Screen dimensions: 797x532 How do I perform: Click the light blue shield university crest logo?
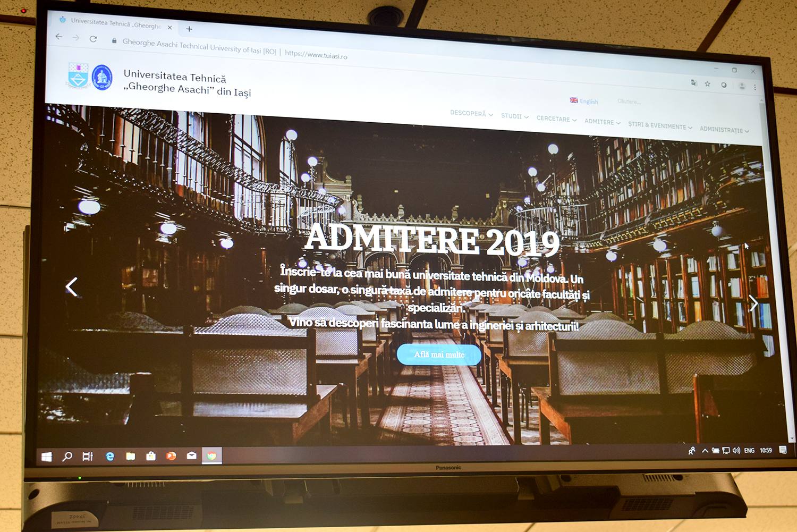tap(78, 75)
